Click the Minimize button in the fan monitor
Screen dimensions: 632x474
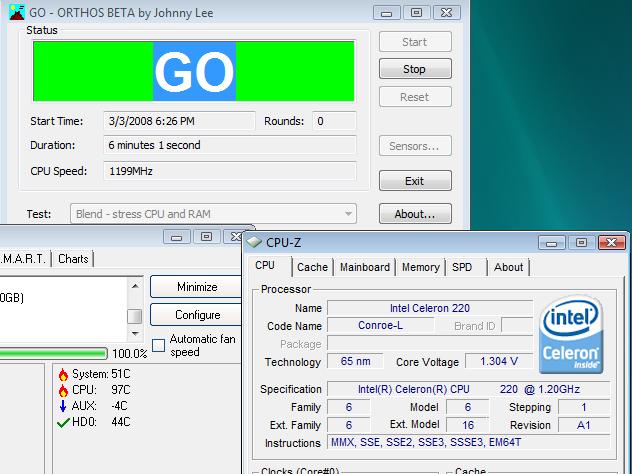tap(197, 287)
